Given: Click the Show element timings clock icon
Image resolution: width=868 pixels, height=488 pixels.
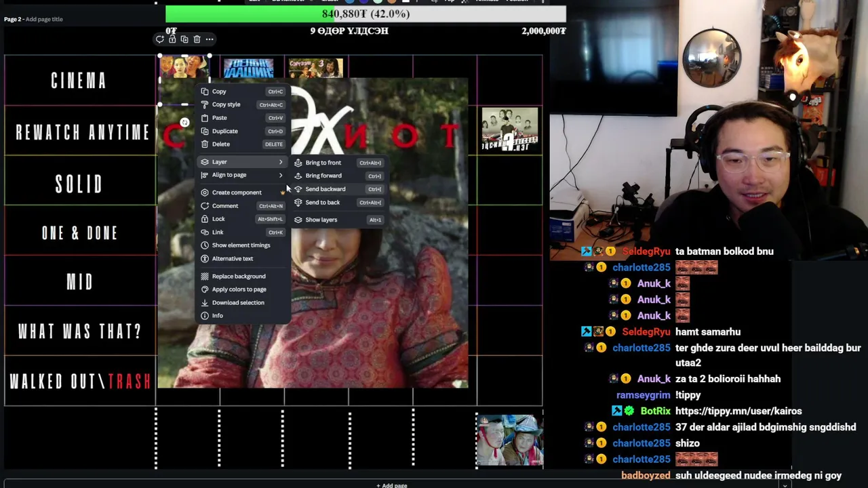Looking at the screenshot, I should click(205, 245).
